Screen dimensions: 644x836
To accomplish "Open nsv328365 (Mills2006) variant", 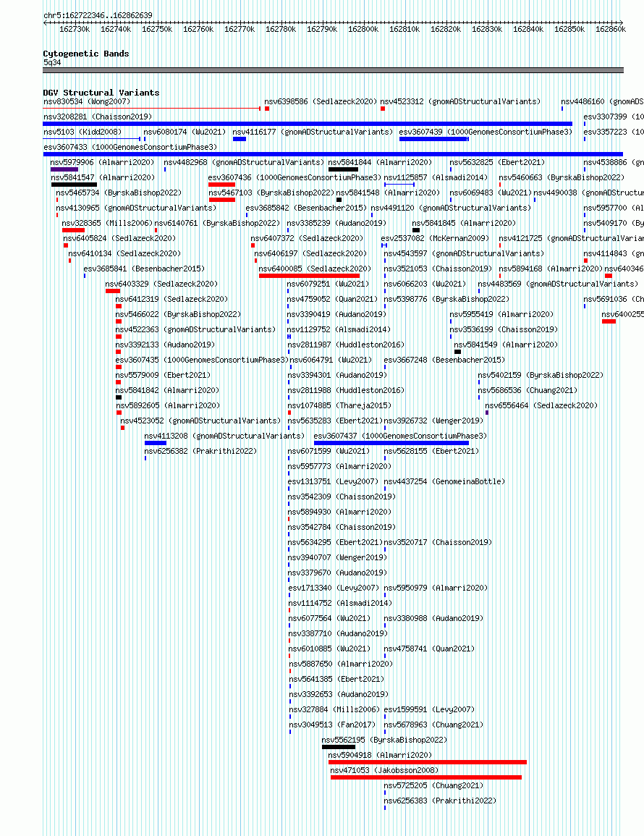I will click(x=107, y=223).
